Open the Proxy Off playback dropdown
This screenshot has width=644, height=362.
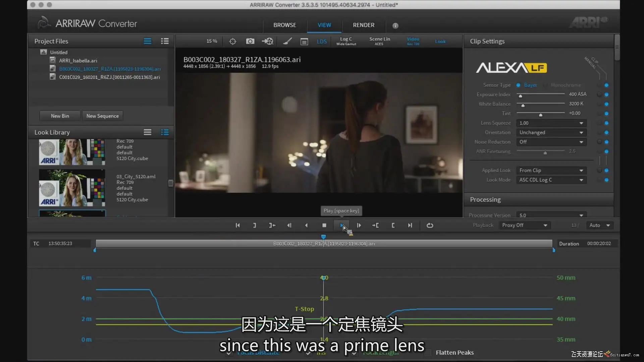[x=524, y=225]
